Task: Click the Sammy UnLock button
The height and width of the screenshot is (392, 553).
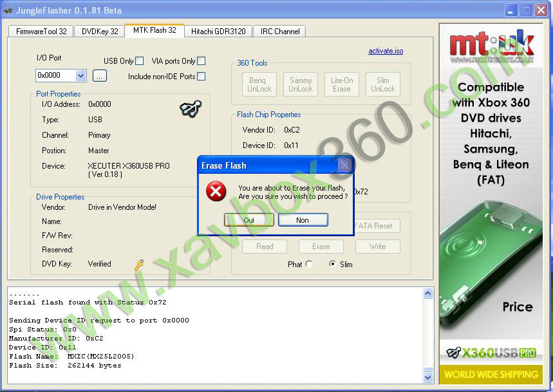Action: pos(301,84)
